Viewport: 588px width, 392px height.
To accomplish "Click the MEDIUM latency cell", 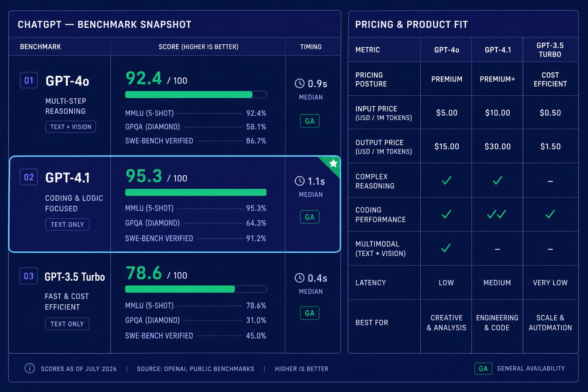I will pos(497,283).
